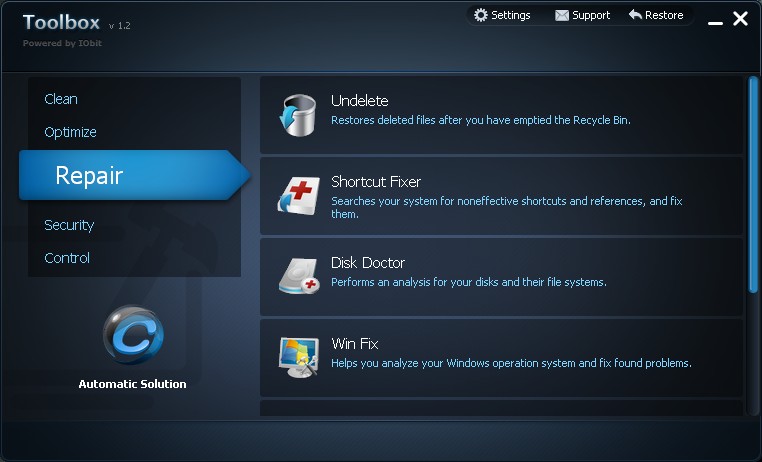The image size is (762, 462).
Task: Launch the Automatic Solution round logo
Action: point(133,335)
